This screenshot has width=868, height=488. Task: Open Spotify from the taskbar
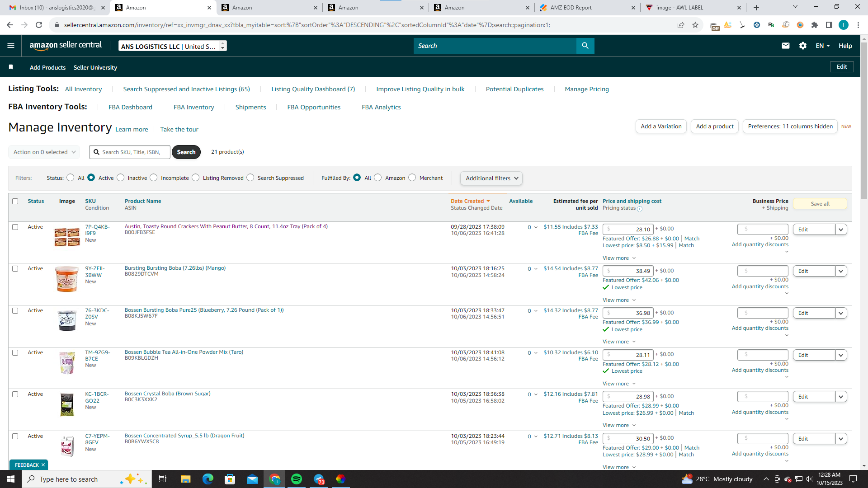tap(297, 479)
